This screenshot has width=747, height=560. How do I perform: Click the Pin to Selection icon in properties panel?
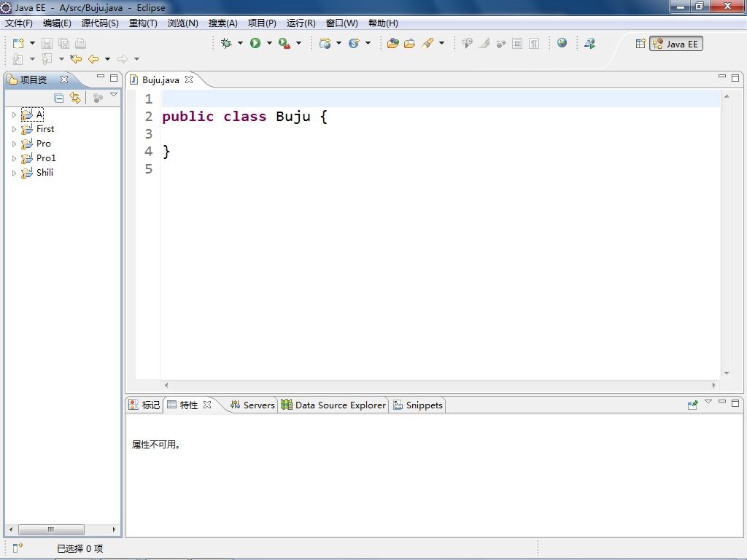(693, 405)
